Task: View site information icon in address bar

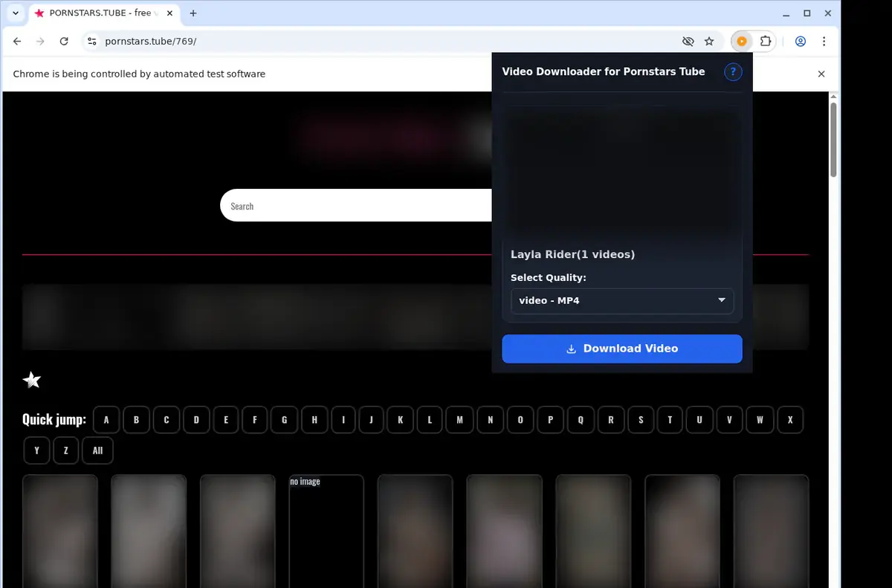Action: pyautogui.click(x=91, y=42)
